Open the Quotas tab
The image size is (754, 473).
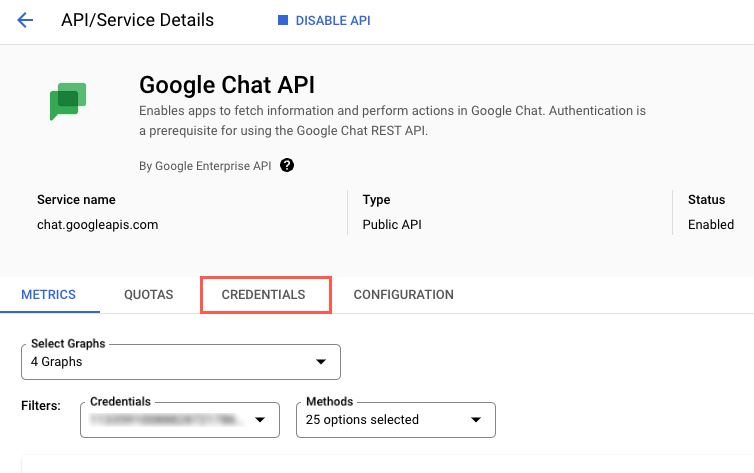click(x=149, y=295)
